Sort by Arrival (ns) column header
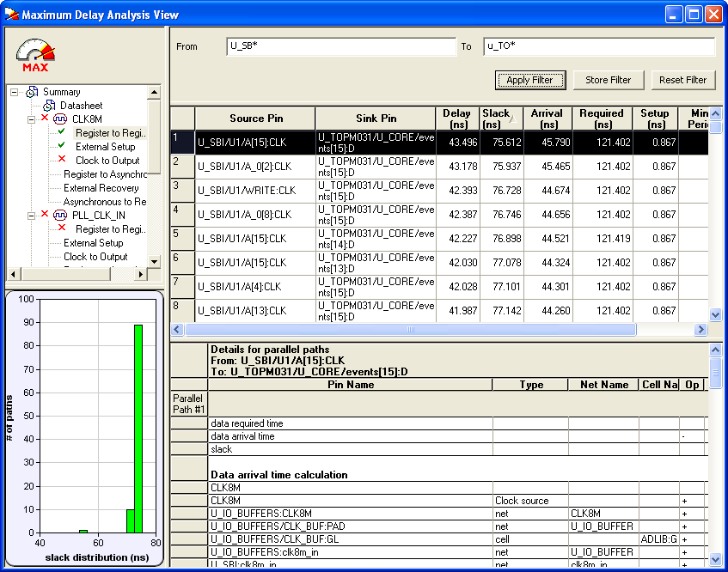The width and height of the screenshot is (728, 572). pos(548,119)
